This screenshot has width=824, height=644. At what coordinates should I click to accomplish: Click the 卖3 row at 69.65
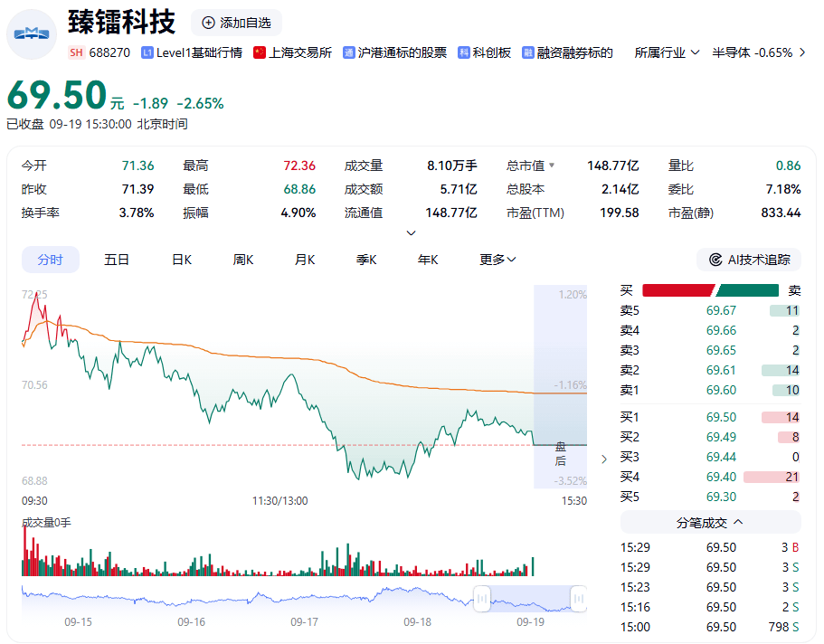(x=711, y=351)
